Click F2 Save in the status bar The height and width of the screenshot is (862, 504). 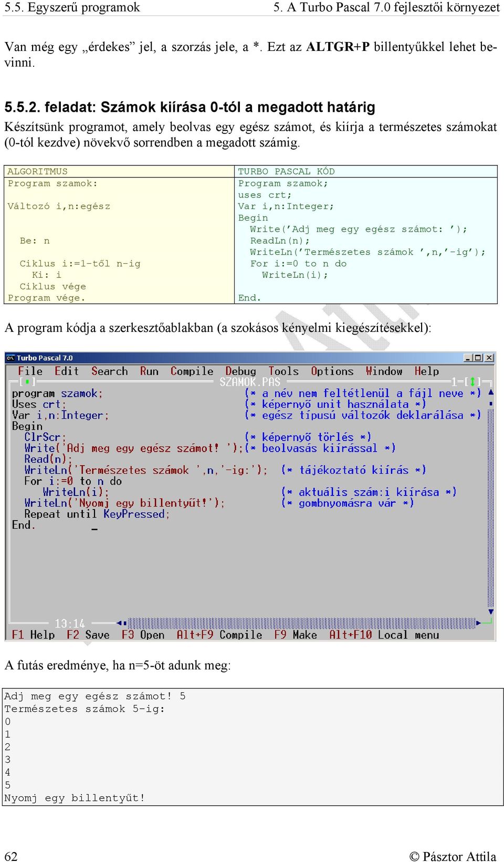[x=88, y=635]
